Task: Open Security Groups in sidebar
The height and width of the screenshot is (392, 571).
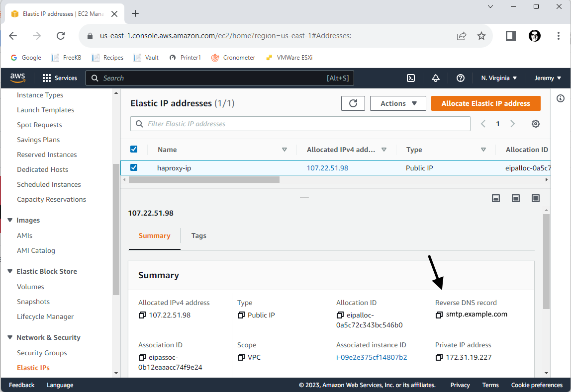Action: (42, 353)
